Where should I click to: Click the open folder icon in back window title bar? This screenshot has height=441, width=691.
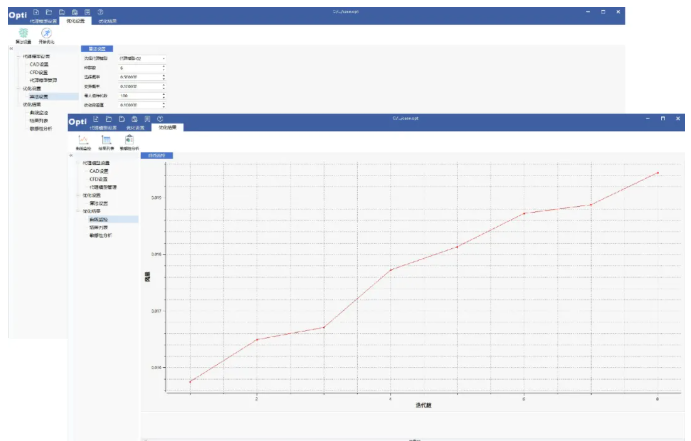49,12
